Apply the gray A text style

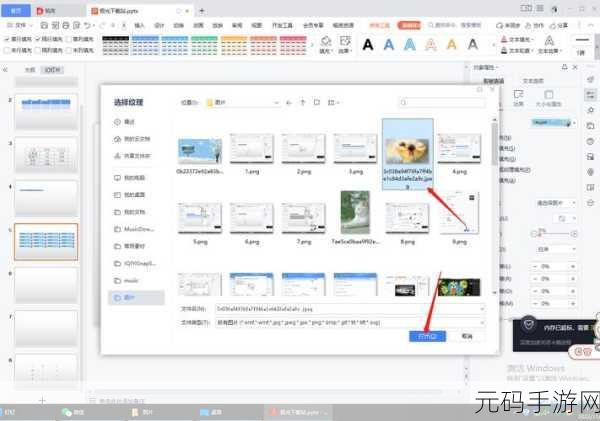(473, 45)
